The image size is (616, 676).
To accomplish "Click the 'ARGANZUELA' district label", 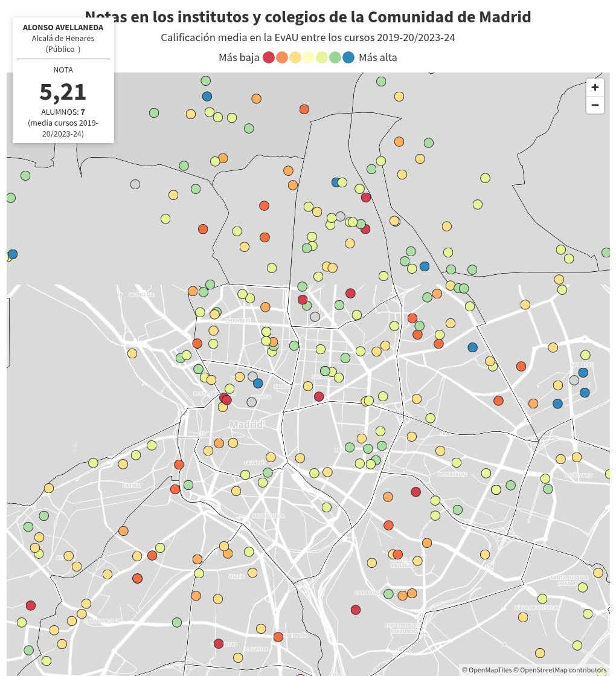I will click(x=268, y=516).
